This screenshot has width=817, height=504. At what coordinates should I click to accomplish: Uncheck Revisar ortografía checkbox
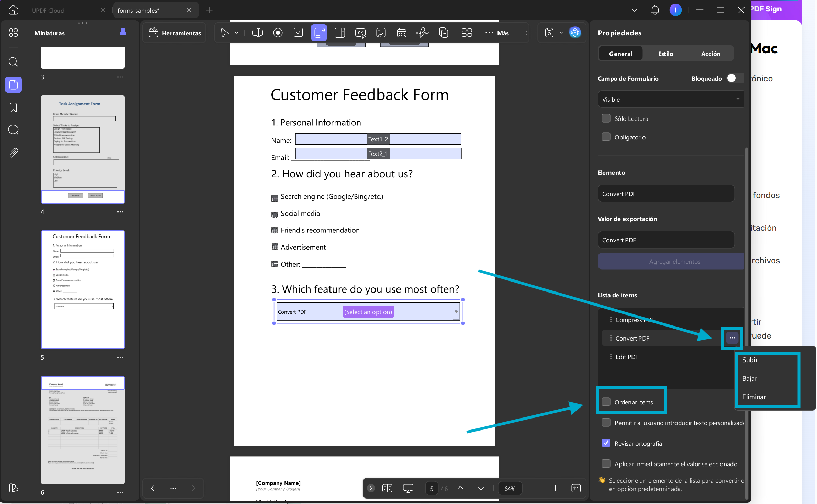pyautogui.click(x=606, y=443)
